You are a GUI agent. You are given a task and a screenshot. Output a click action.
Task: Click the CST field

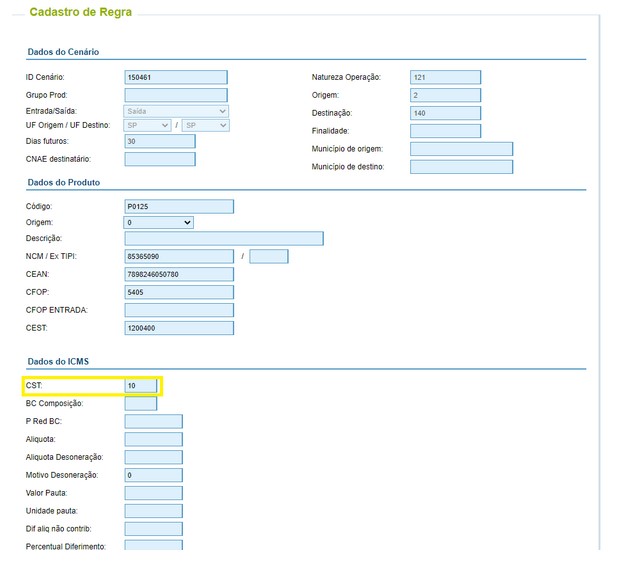click(140, 386)
